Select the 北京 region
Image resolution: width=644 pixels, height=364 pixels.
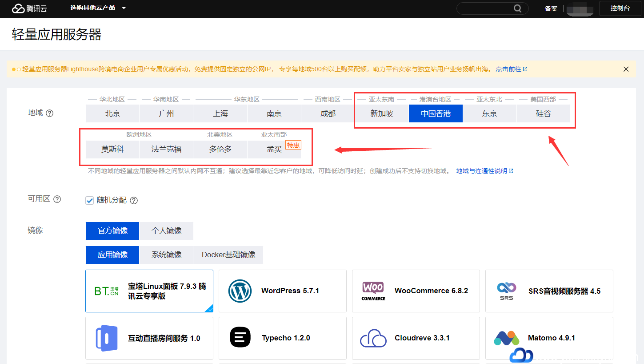pos(112,113)
